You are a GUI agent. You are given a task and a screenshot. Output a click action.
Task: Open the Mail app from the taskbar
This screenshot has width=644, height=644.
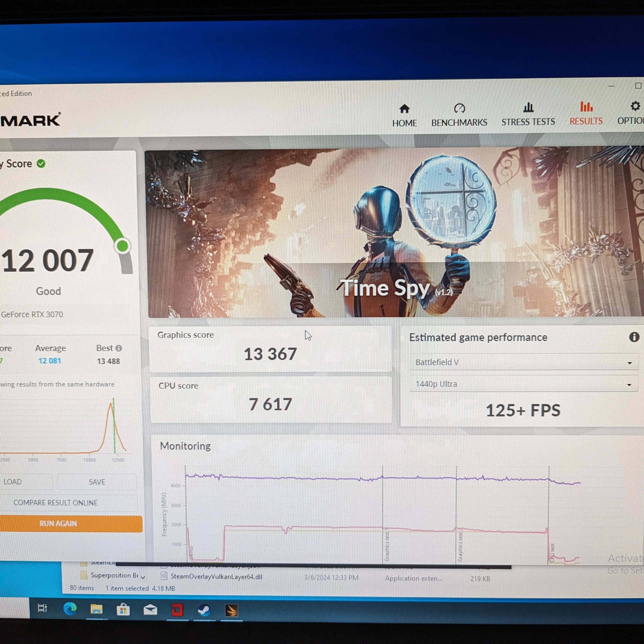(x=150, y=610)
